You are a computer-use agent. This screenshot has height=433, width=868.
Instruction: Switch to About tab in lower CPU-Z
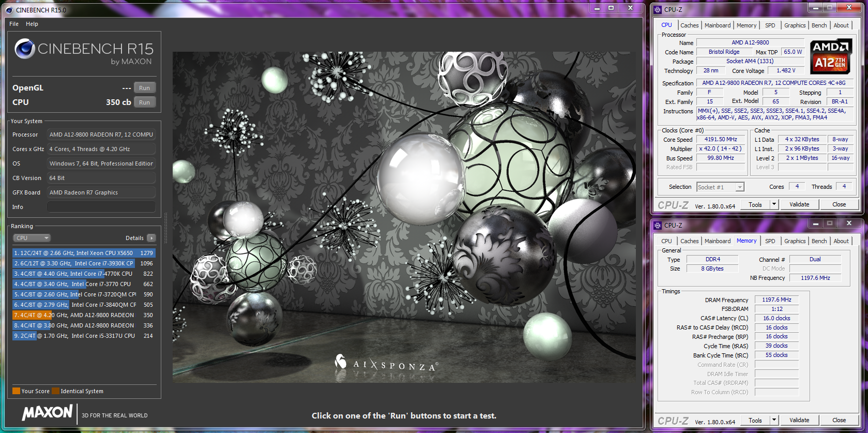click(x=841, y=241)
